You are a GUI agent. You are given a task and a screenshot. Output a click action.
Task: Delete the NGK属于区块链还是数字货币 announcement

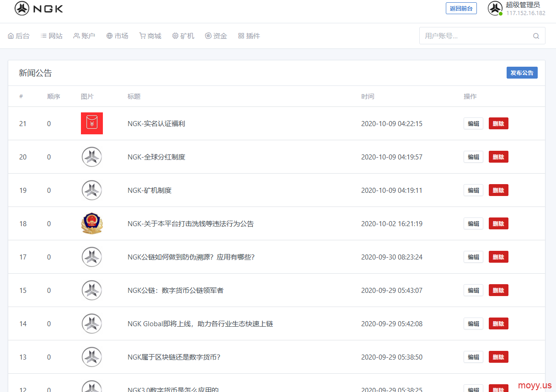pyautogui.click(x=498, y=357)
